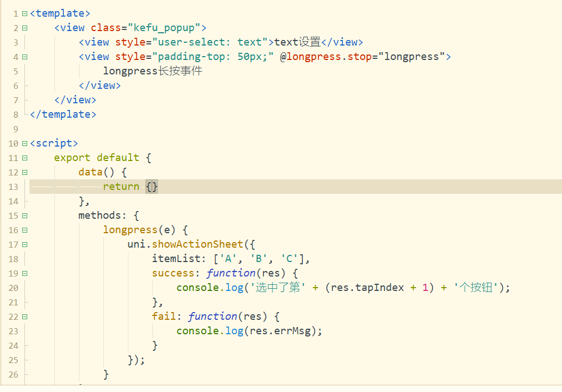Collapse the success callback function
The image size is (562, 392).
24,273
